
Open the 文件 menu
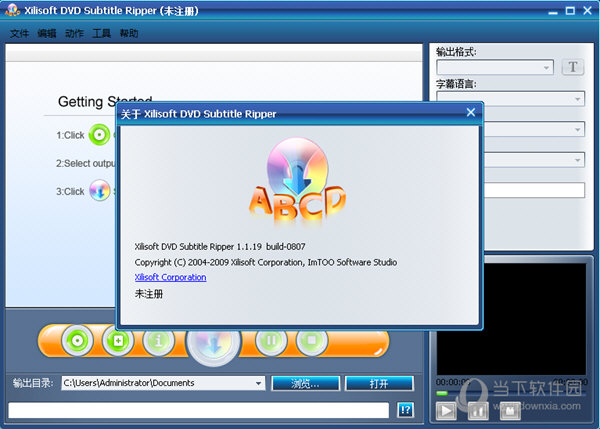(19, 34)
